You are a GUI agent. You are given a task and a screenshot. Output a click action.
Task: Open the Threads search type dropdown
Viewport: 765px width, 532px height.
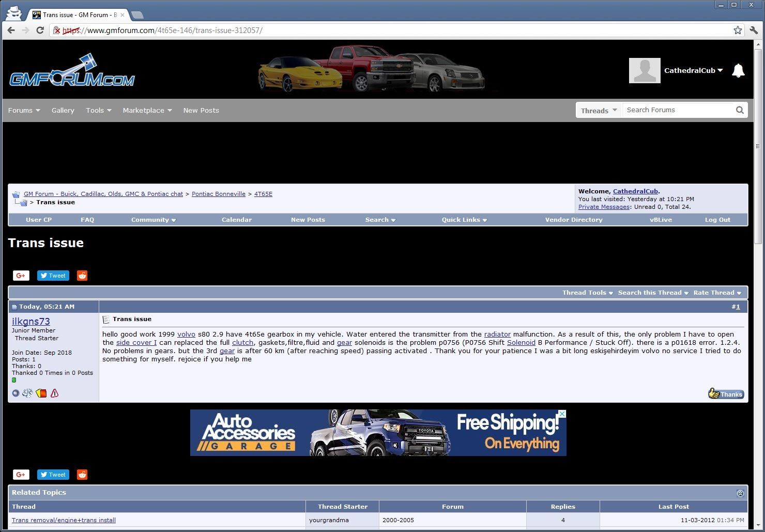point(599,111)
